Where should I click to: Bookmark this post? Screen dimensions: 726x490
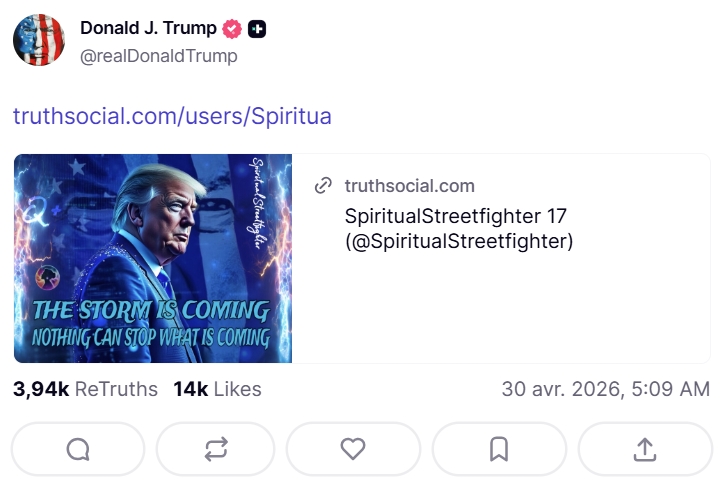tap(499, 449)
